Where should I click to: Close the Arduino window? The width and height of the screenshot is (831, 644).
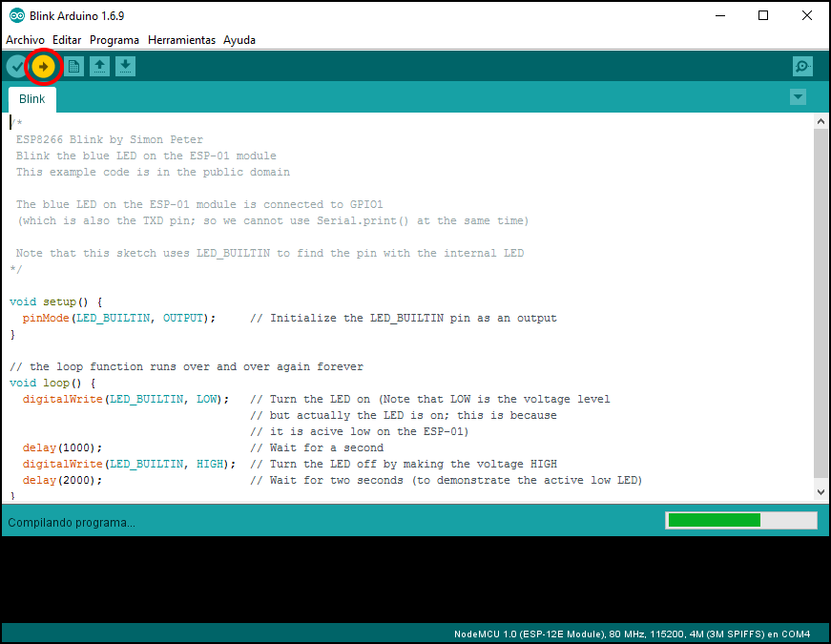(806, 15)
